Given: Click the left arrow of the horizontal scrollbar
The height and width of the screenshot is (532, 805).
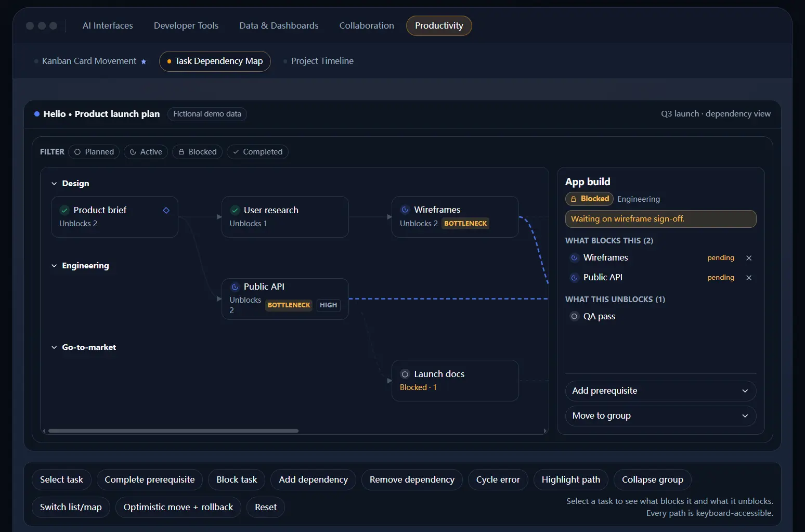Looking at the screenshot, I should click(44, 431).
